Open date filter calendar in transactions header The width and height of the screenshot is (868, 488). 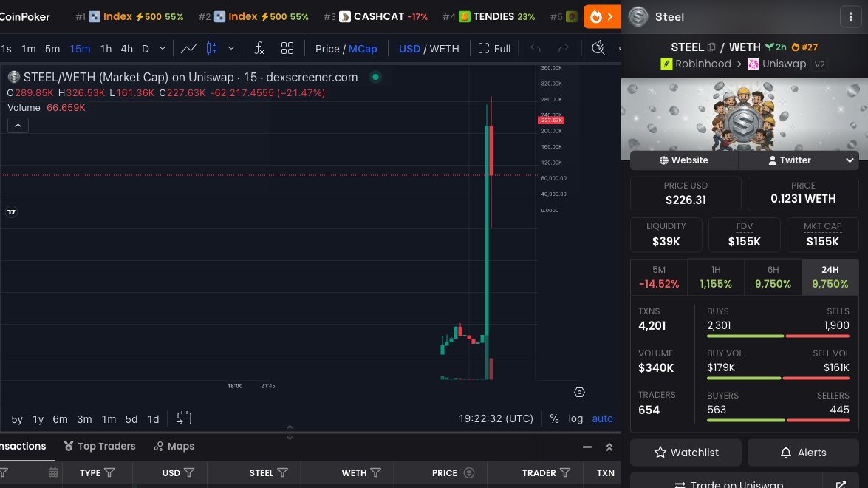(x=53, y=472)
